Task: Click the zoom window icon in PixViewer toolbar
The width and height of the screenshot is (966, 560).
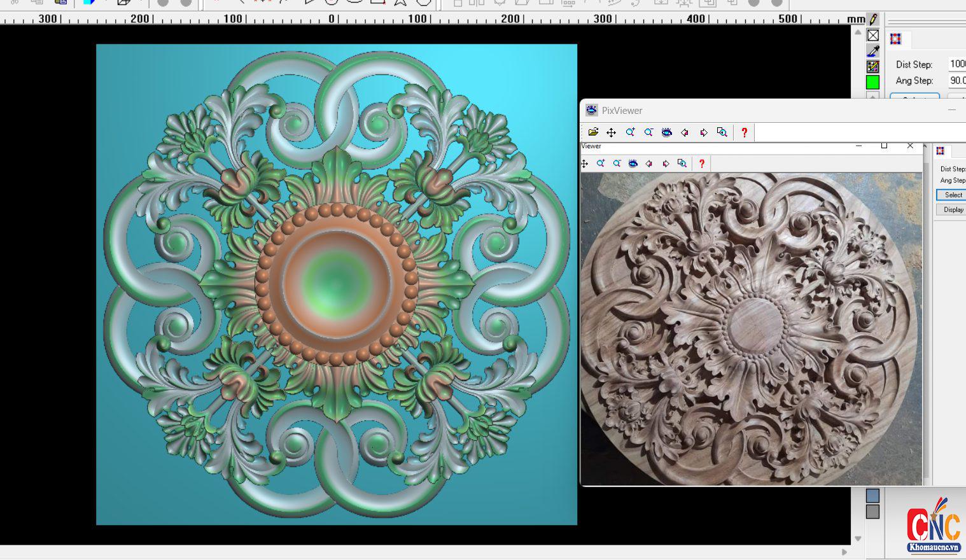Action: [x=722, y=132]
